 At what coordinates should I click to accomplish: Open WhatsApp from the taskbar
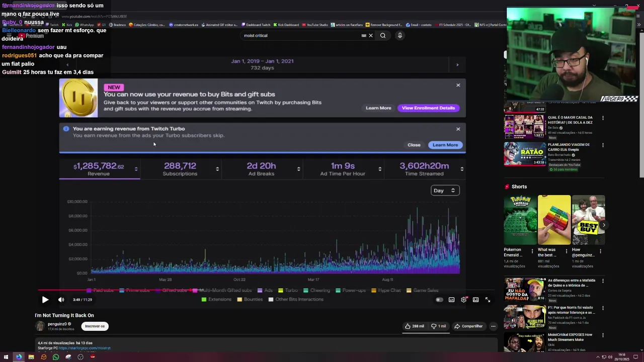56,357
